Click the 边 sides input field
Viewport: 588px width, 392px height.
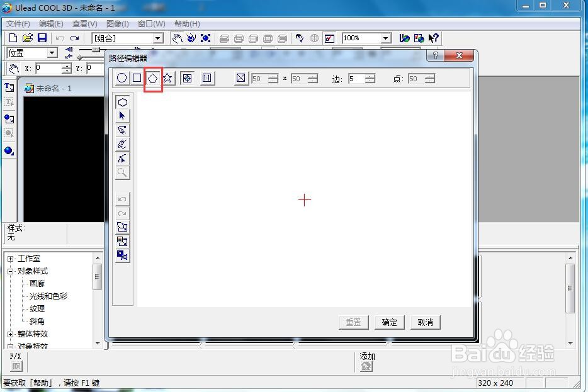pyautogui.click(x=356, y=79)
